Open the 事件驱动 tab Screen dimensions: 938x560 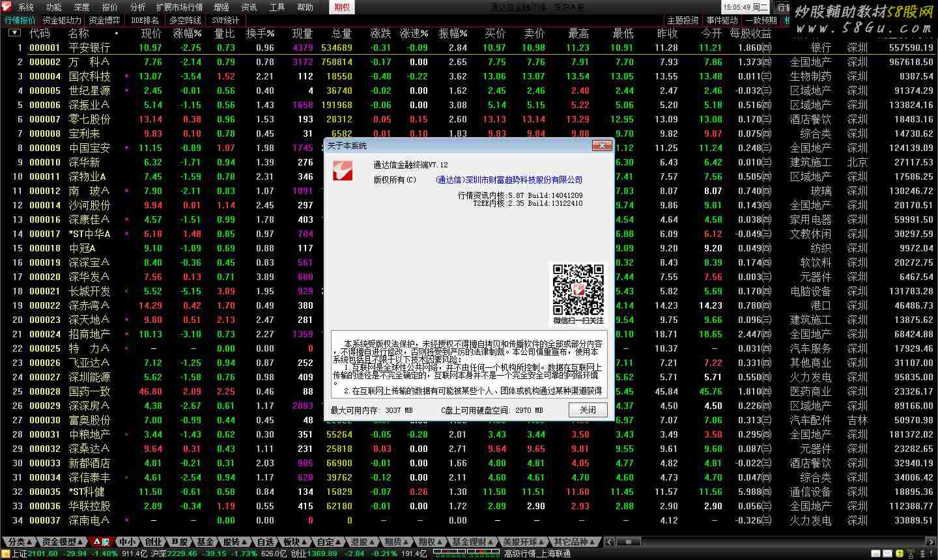722,20
